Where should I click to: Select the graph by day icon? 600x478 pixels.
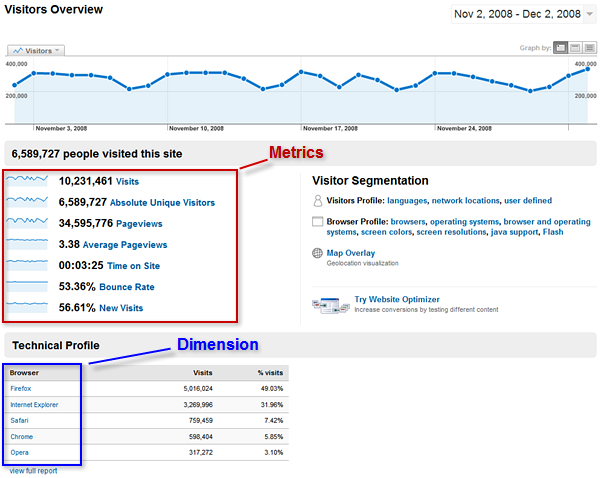(x=561, y=48)
